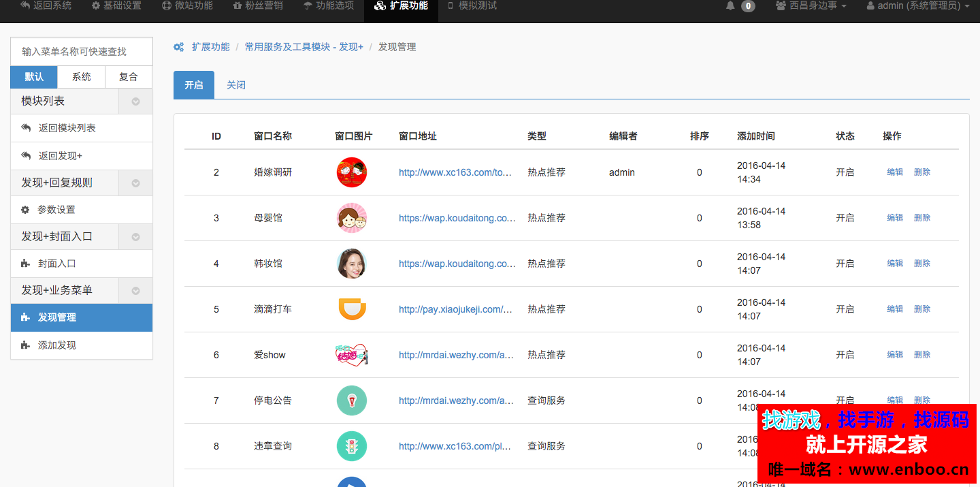Select the 开启 tab
The height and width of the screenshot is (487, 980).
click(194, 85)
